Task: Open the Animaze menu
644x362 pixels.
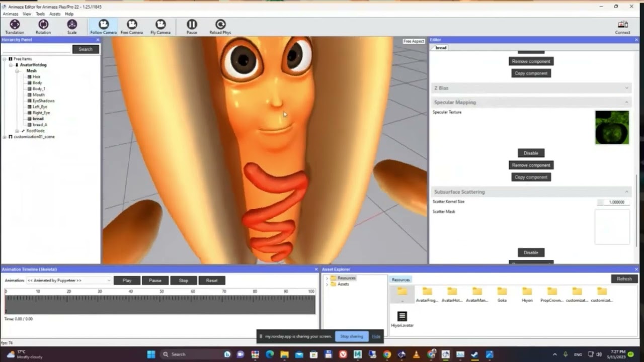Action: coord(10,14)
